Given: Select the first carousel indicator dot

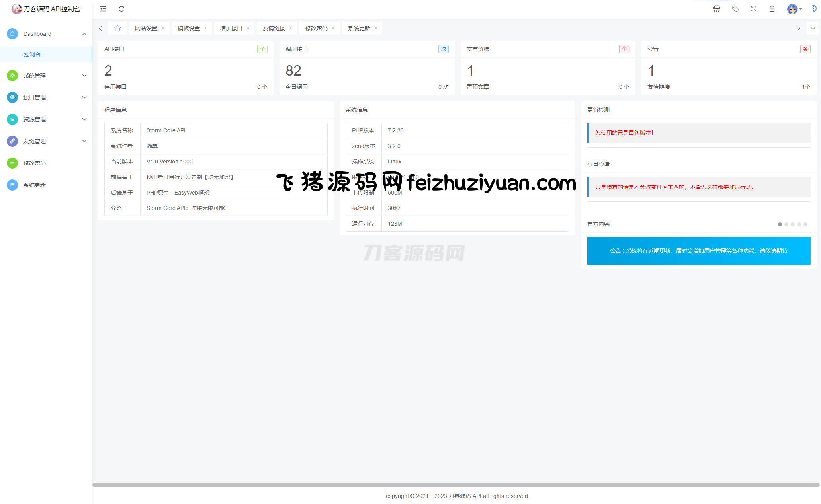Looking at the screenshot, I should pyautogui.click(x=780, y=224).
